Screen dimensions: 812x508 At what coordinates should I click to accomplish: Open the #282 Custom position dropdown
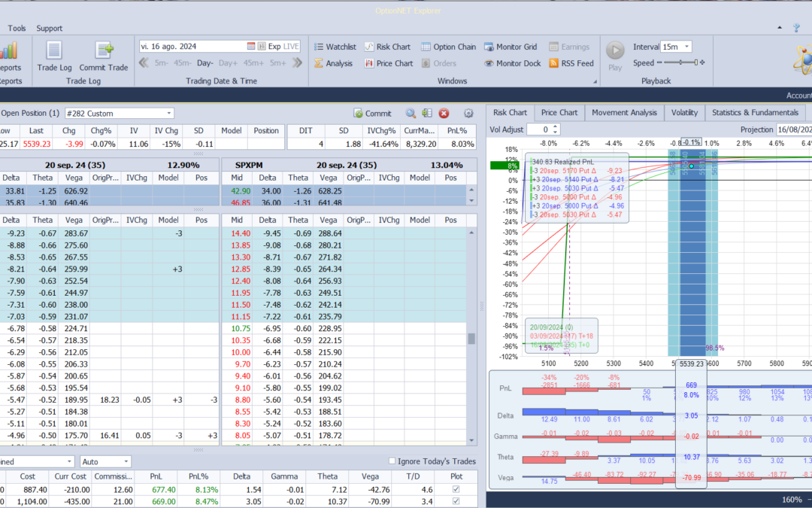(x=169, y=113)
